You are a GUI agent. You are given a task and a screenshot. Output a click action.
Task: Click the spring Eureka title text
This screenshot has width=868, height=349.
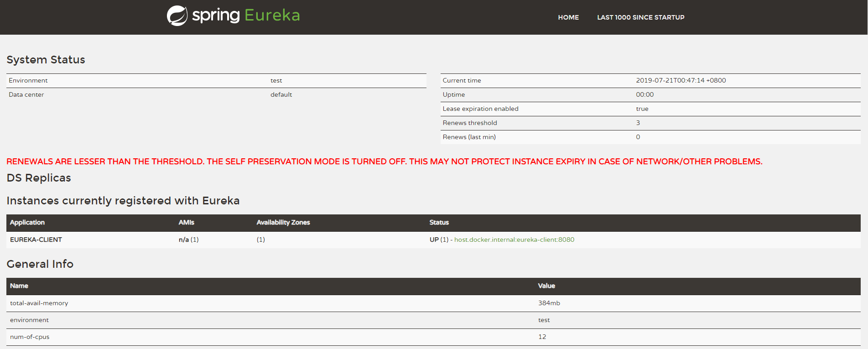[246, 16]
